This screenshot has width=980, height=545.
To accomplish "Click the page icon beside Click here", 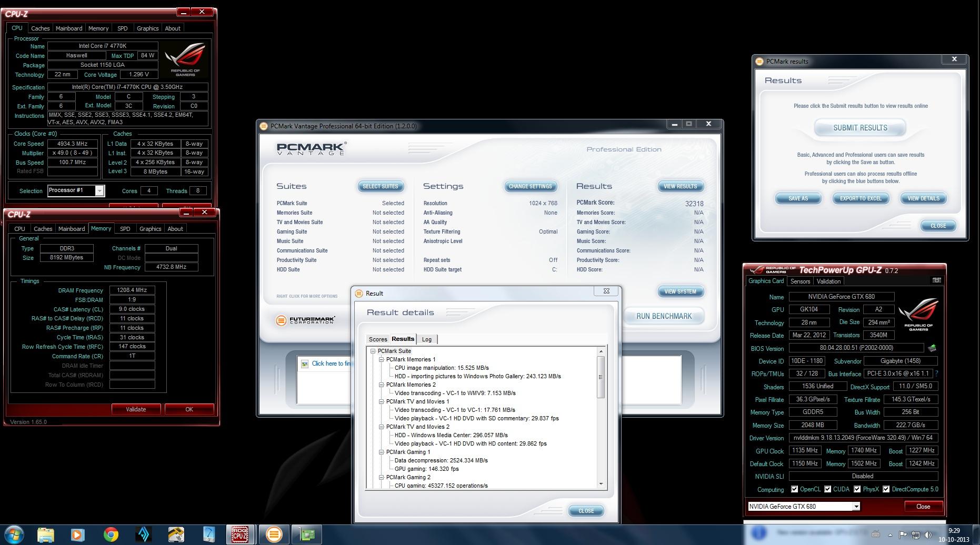I will [304, 364].
